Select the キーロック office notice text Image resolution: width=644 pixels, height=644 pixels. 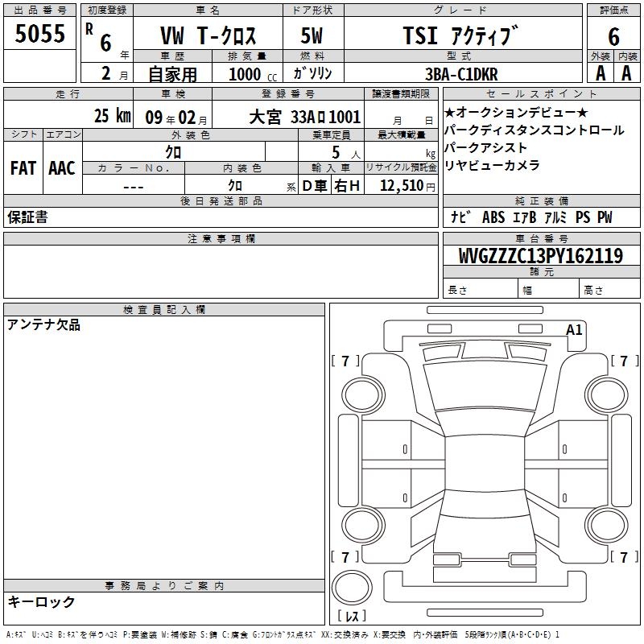[x=41, y=601]
